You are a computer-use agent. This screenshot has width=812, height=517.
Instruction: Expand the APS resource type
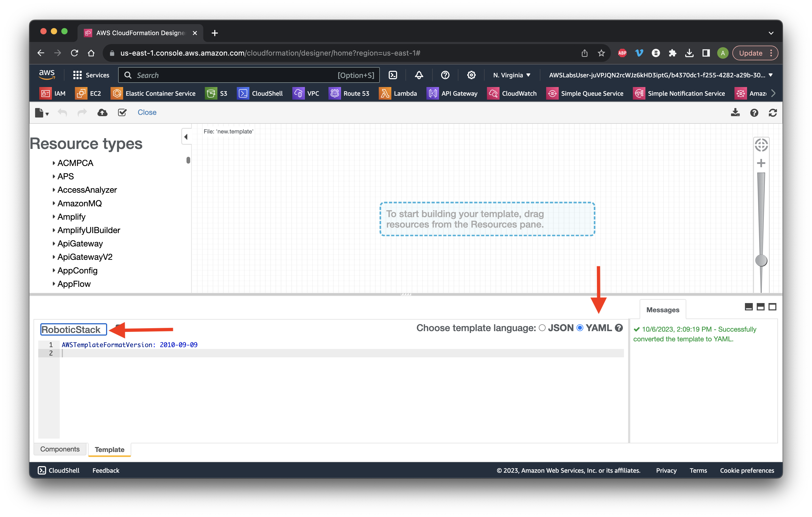coord(54,176)
